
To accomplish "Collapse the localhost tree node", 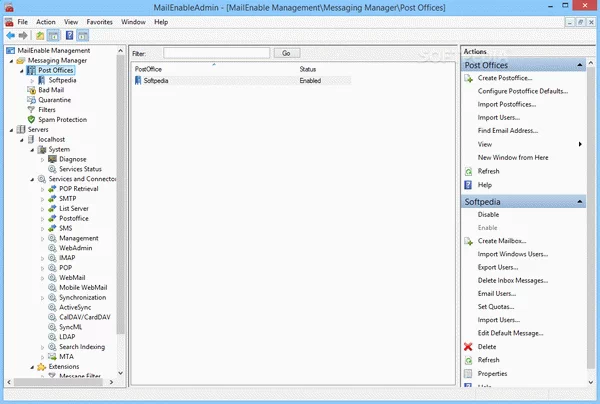I will click(x=21, y=140).
